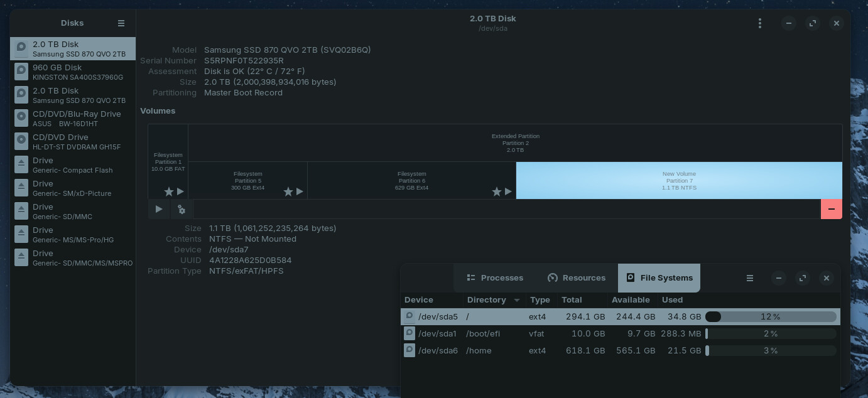Select the 629 GB Ext4 Partition 6

tap(411, 181)
